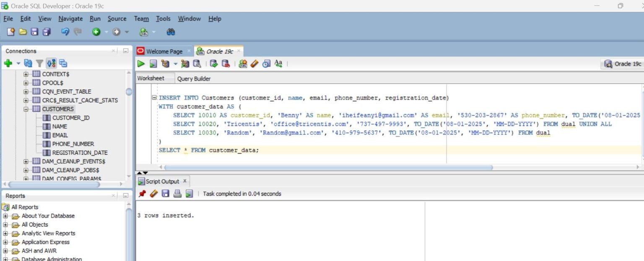
Task: Collapse the CUSTOMERS table node
Action: click(25, 109)
